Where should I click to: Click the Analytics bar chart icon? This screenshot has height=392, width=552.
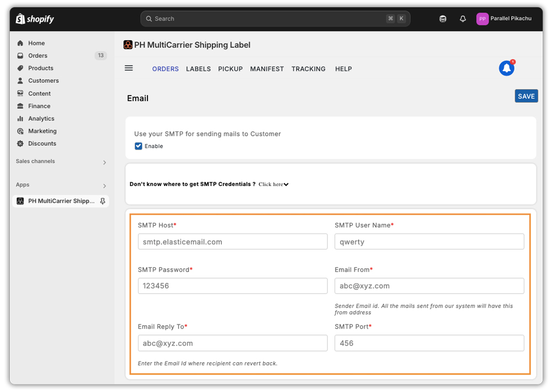point(20,119)
